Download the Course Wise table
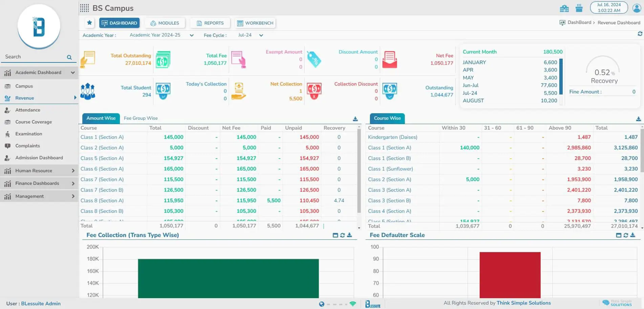The width and height of the screenshot is (644, 309). tap(638, 119)
